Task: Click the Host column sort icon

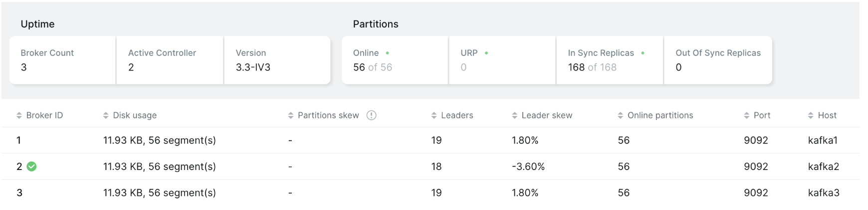Action: click(811, 115)
